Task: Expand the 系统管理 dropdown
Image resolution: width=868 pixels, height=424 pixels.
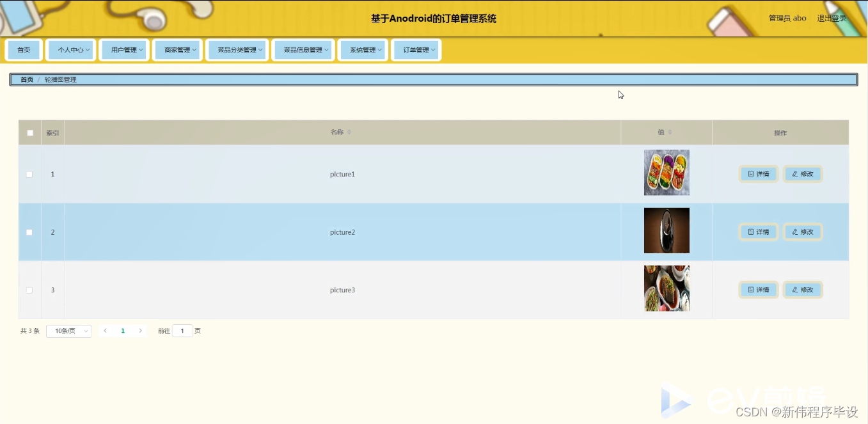Action: [363, 49]
